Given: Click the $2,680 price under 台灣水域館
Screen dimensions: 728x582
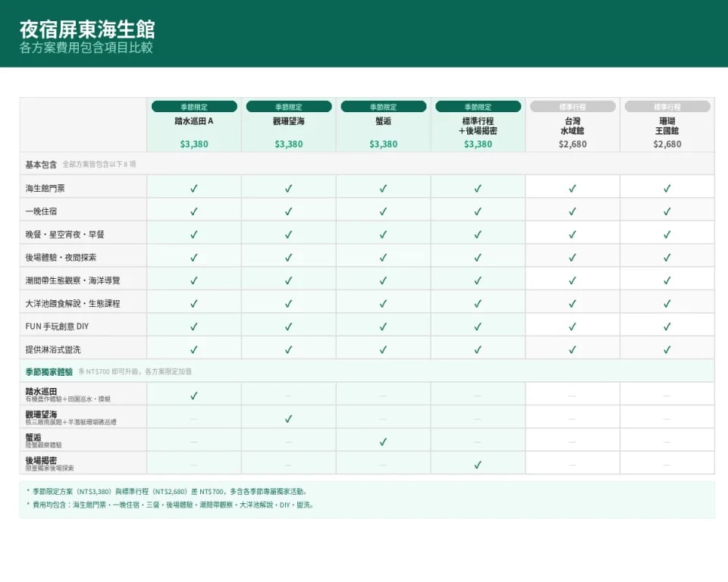Looking at the screenshot, I should (573, 144).
